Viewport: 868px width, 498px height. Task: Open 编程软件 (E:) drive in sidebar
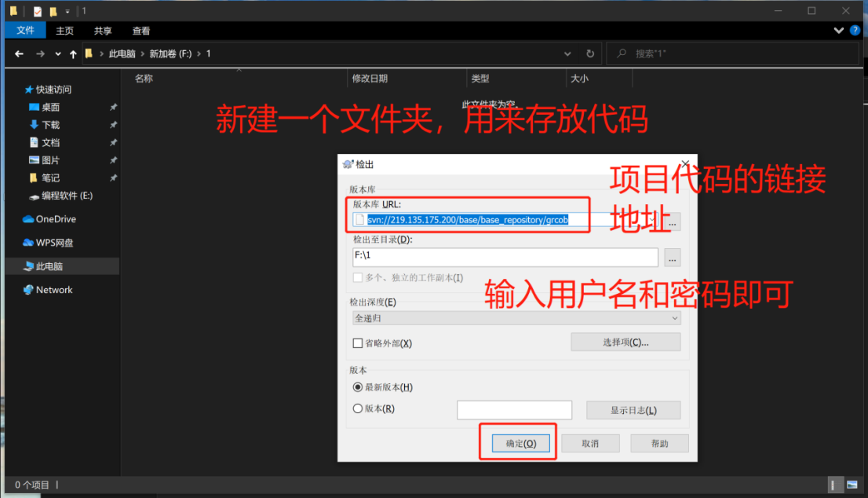click(67, 196)
